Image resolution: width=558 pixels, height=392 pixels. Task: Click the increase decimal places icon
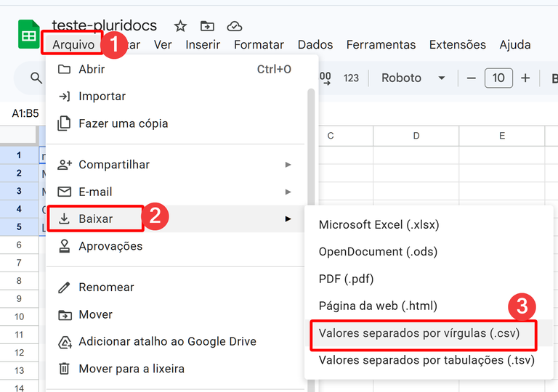[325, 78]
